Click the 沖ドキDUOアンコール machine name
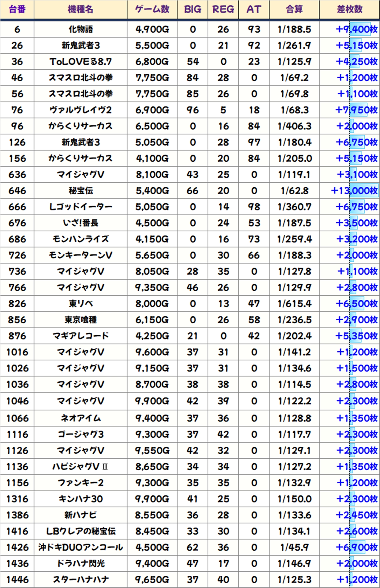Screen dimensions: 380x588 click(80, 547)
